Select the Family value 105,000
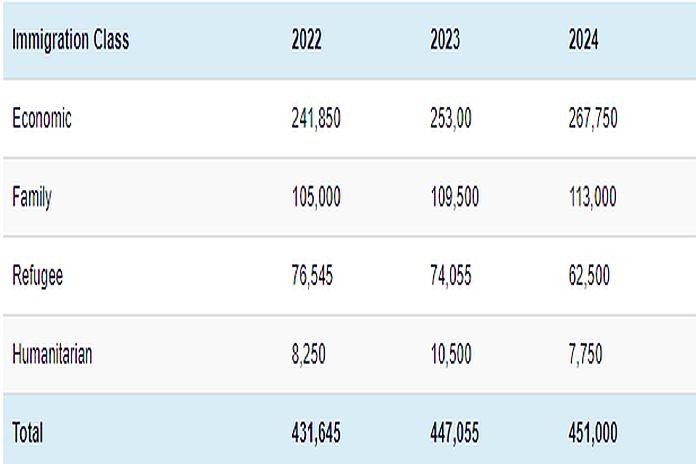The width and height of the screenshot is (696, 464). (316, 197)
